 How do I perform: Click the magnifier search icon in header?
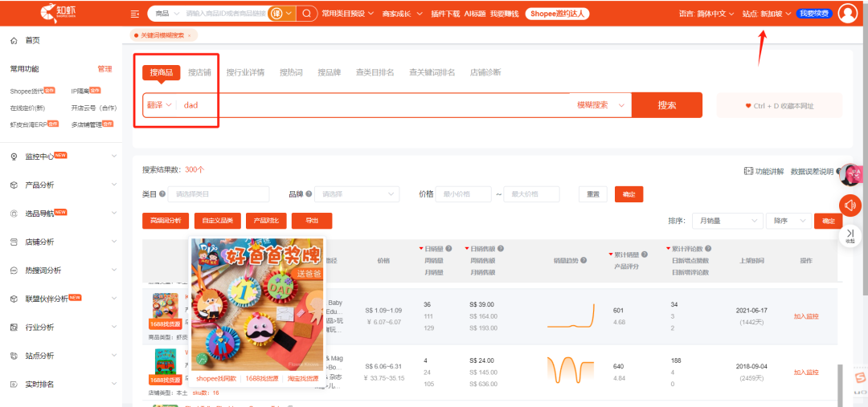pos(306,14)
